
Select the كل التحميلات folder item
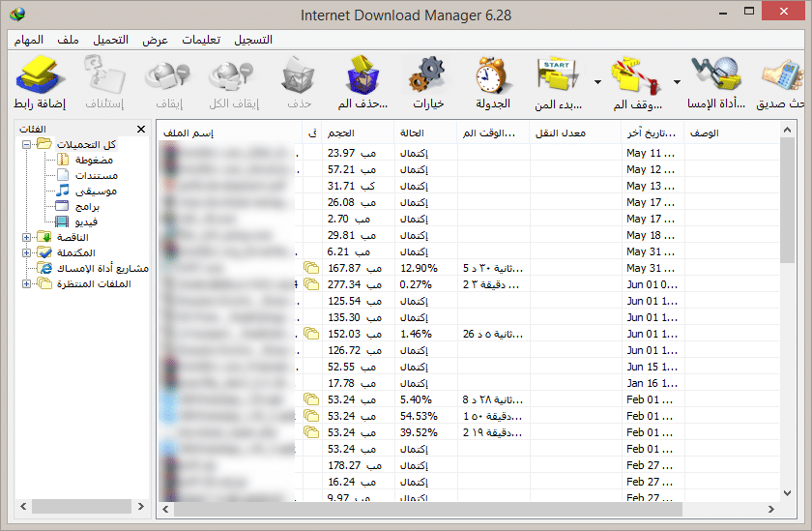pyautogui.click(x=86, y=144)
